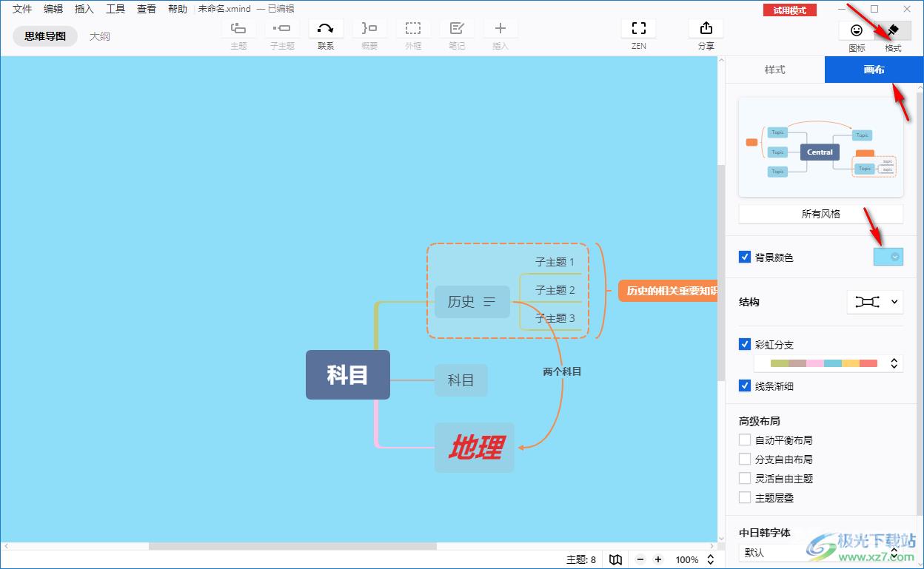Open the 结构 structure dropdown
This screenshot has width=924, height=569.
click(875, 302)
